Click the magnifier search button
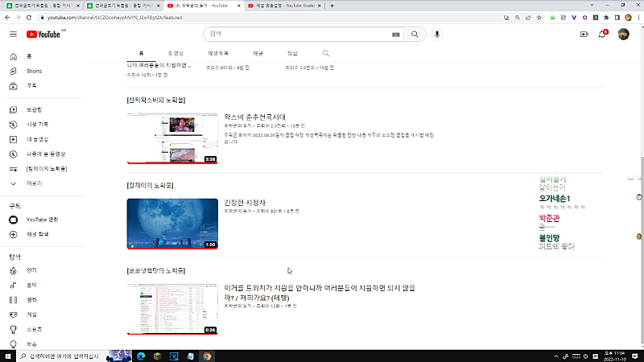The width and height of the screenshot is (644, 362). point(415,35)
